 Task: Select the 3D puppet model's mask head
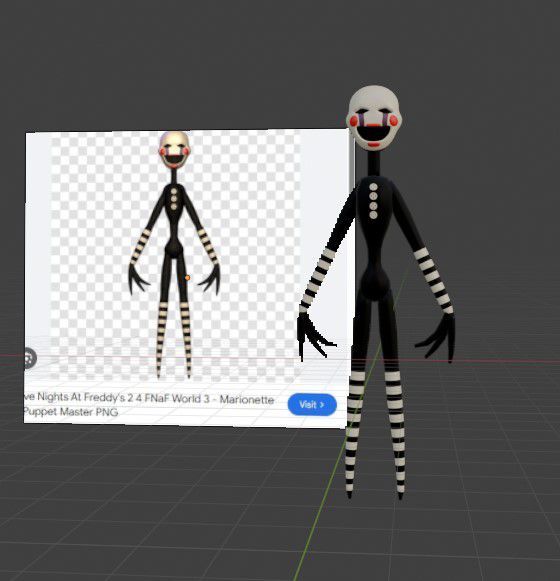tap(374, 118)
